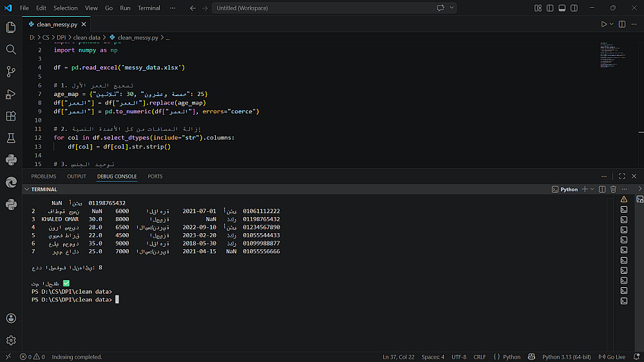The width and height of the screenshot is (644, 362).
Task: Expand the run button dropdown arrow
Action: (x=612, y=24)
